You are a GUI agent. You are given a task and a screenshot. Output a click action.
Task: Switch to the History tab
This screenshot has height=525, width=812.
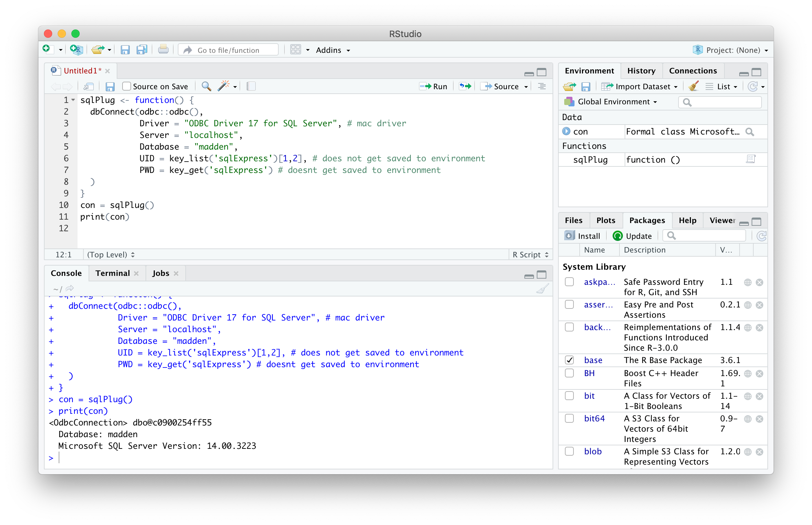641,71
